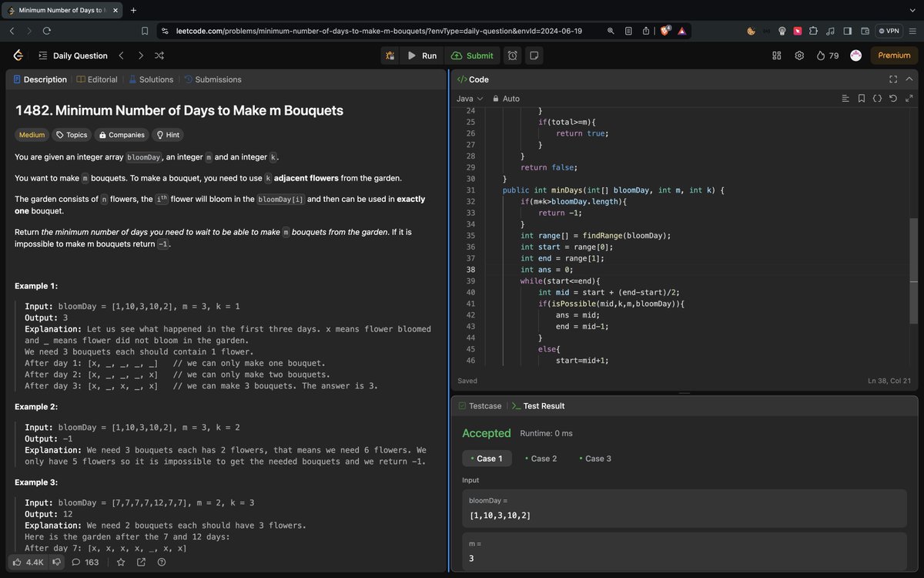Format code with the align icon

click(x=845, y=99)
